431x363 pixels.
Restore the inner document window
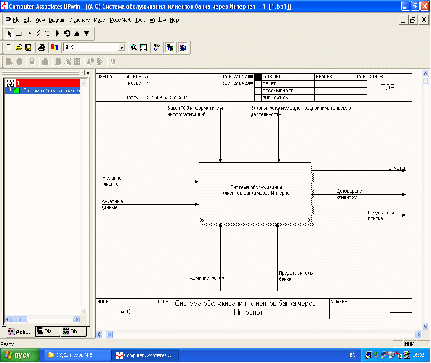413,20
